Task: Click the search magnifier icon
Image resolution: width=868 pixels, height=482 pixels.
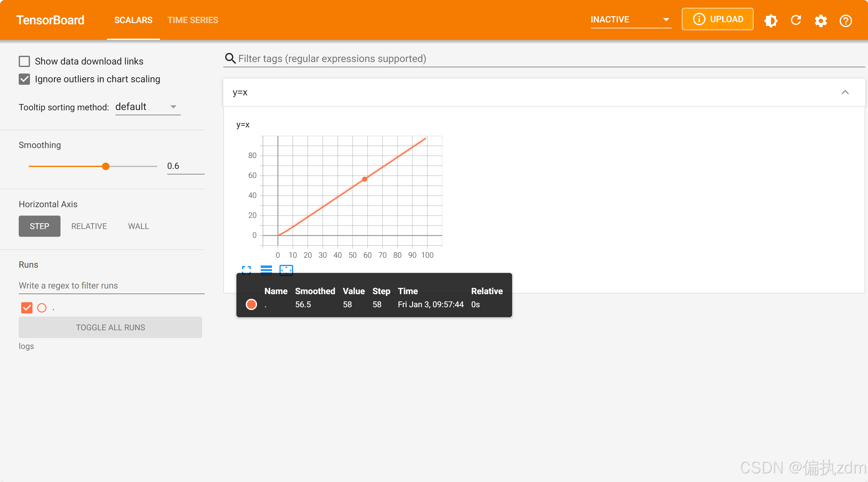Action: pos(230,58)
